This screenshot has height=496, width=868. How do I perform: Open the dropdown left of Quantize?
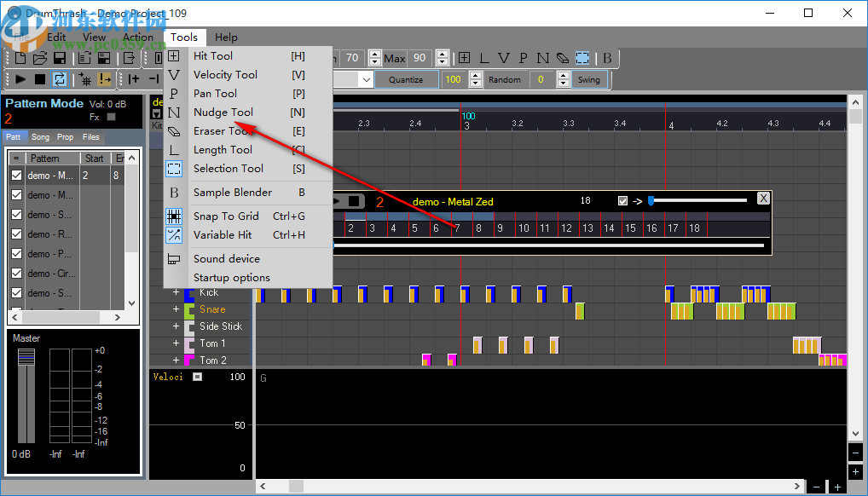coord(366,79)
